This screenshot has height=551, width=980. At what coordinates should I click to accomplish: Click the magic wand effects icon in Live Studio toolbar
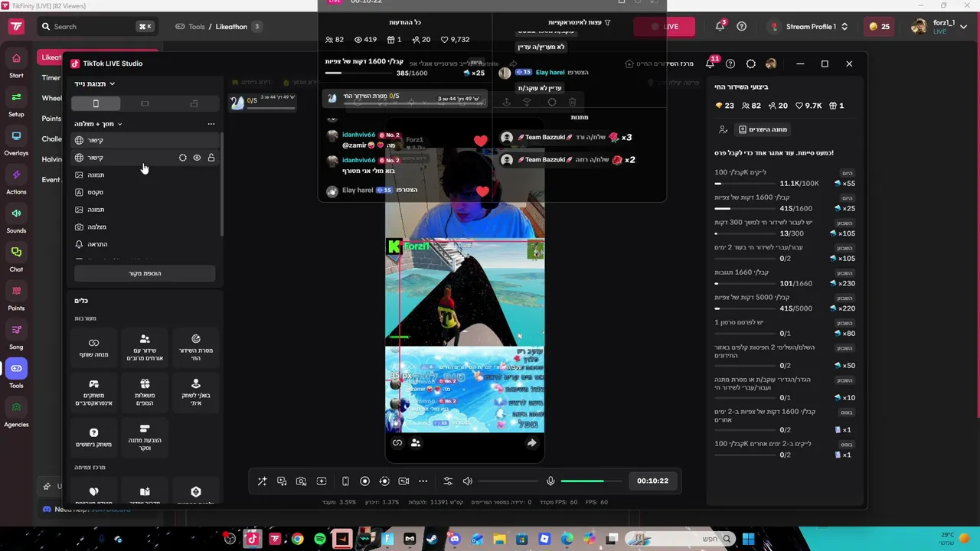coord(262,481)
